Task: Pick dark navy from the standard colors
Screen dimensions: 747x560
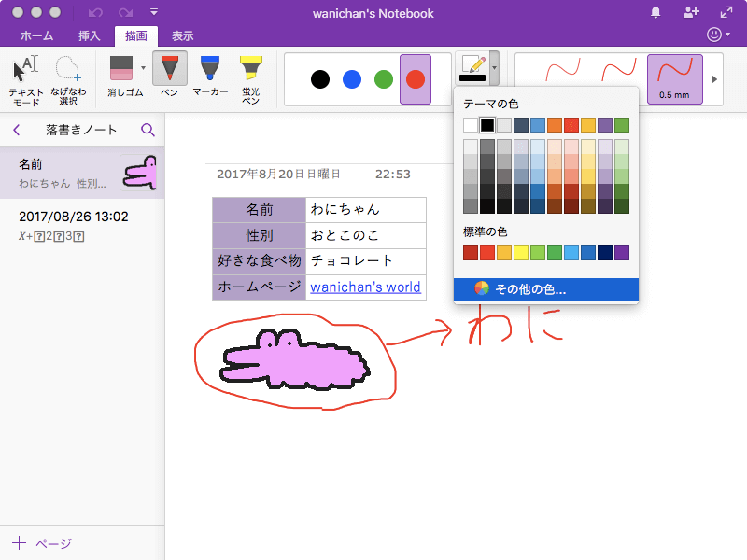Action: click(x=605, y=253)
